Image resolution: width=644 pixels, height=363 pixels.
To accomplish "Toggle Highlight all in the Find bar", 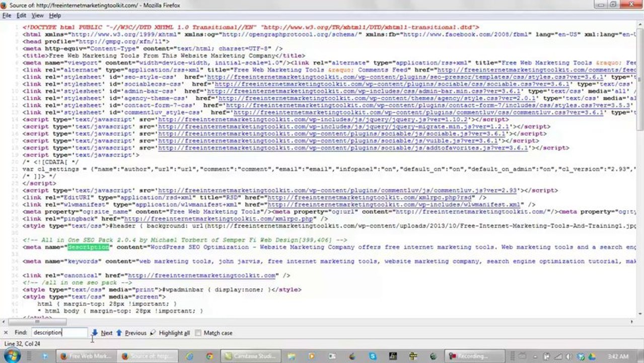I will click(x=170, y=333).
